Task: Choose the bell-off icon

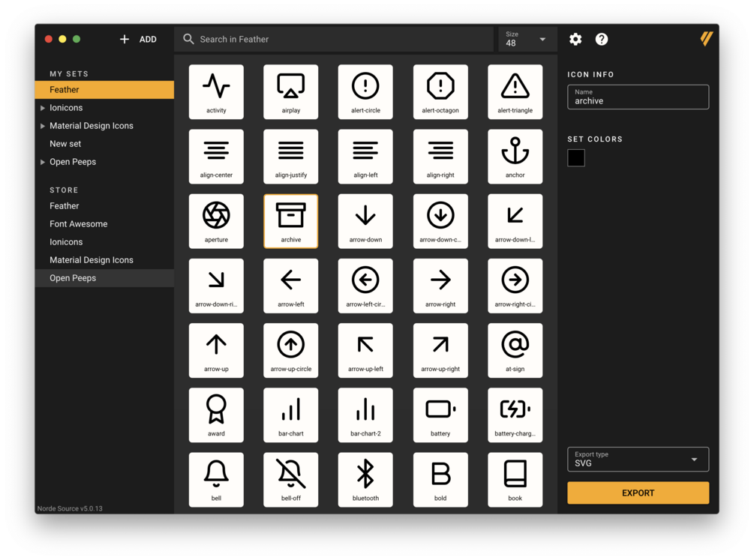Action: tap(291, 480)
